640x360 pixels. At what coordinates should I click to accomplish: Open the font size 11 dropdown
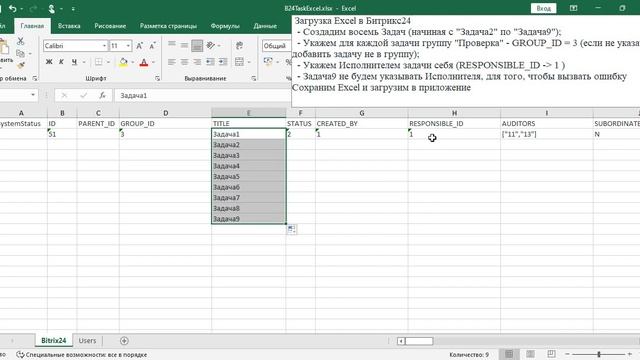[128, 46]
